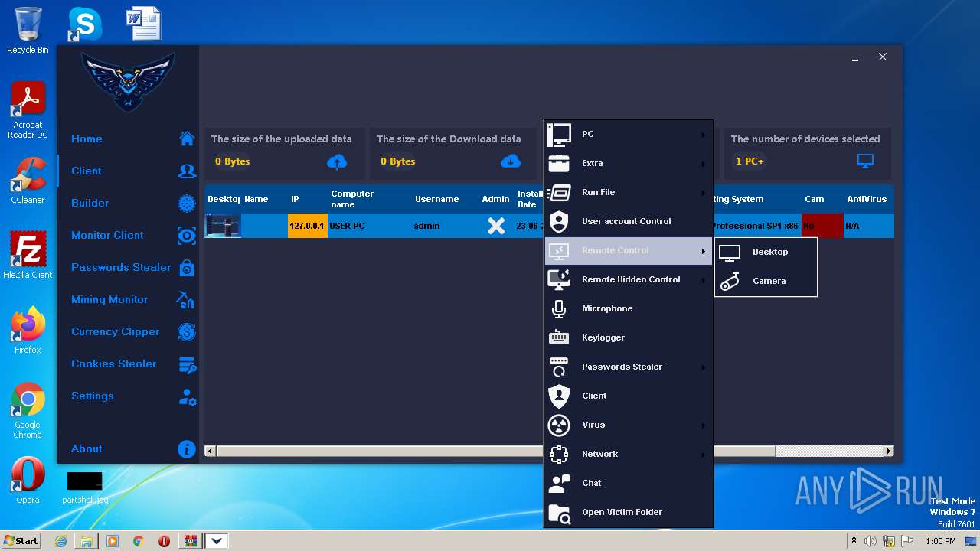Click the Currency Clipper dollar icon

click(187, 331)
